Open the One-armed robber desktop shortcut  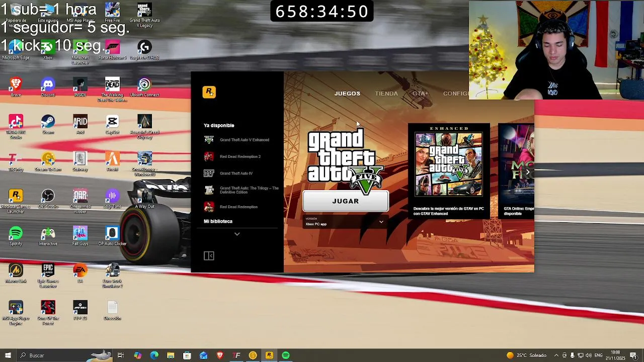(80, 201)
